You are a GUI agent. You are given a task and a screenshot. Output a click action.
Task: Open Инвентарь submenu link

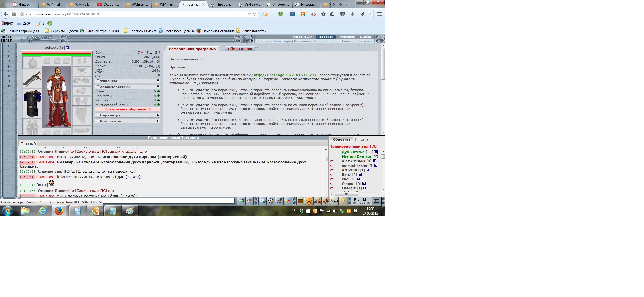click(x=282, y=41)
